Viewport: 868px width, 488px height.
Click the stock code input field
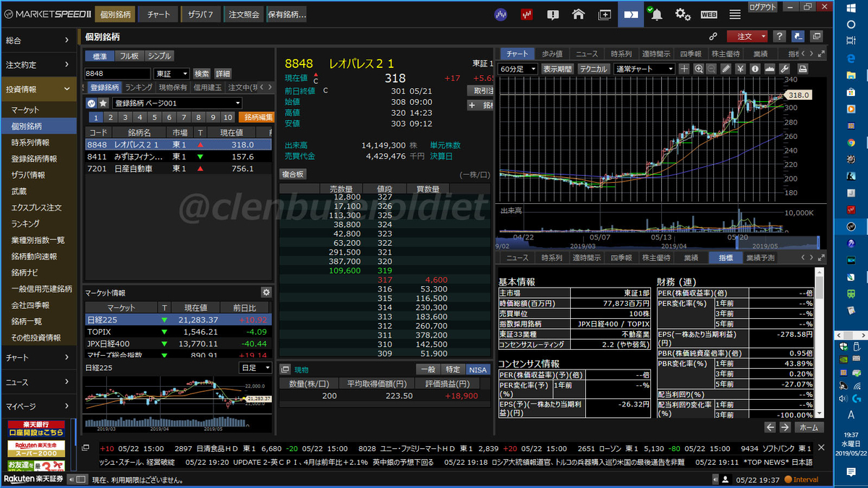pos(118,74)
